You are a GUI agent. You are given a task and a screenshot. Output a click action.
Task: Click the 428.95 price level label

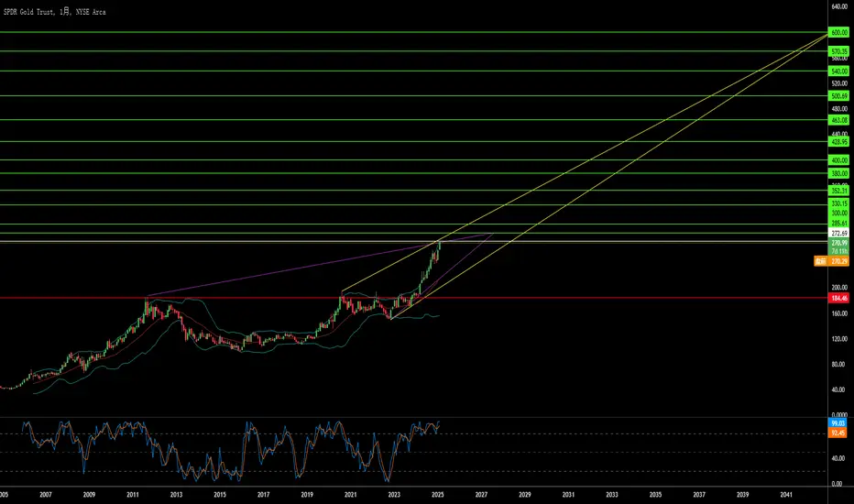pyautogui.click(x=838, y=142)
